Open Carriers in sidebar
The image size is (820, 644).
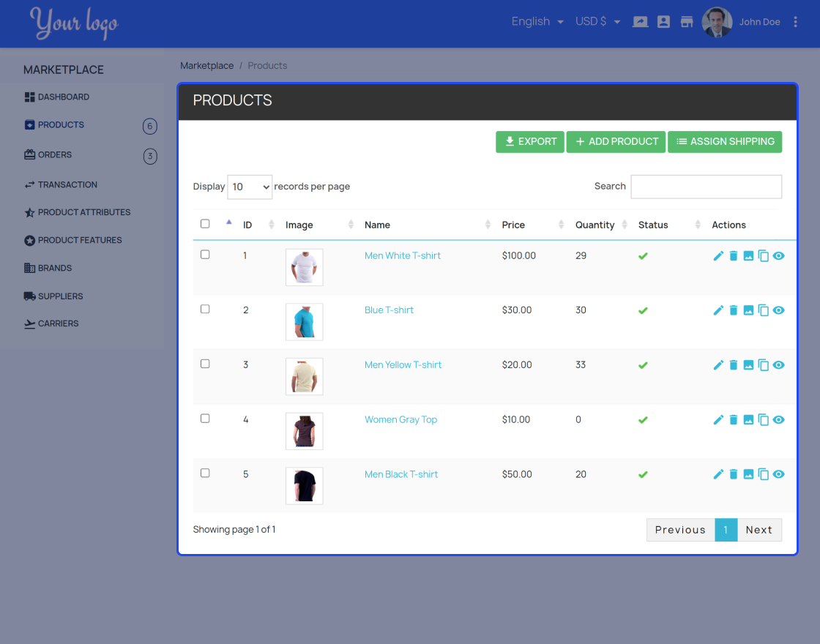(51, 323)
